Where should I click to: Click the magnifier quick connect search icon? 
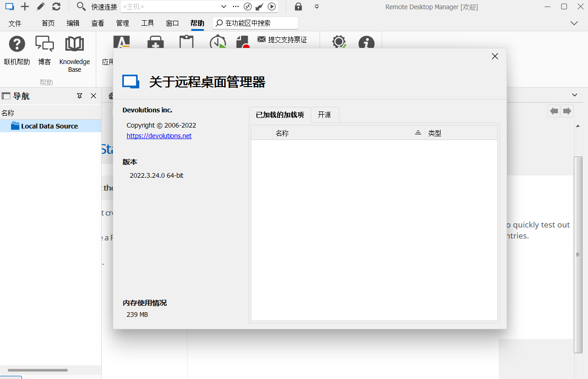tap(81, 6)
